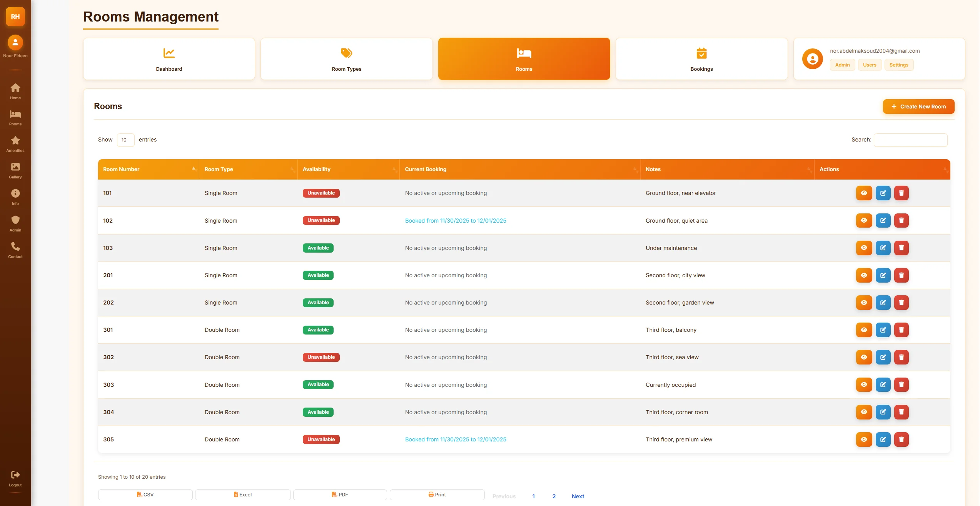Delete room 103 with trash icon
The image size is (980, 506).
[x=901, y=248]
